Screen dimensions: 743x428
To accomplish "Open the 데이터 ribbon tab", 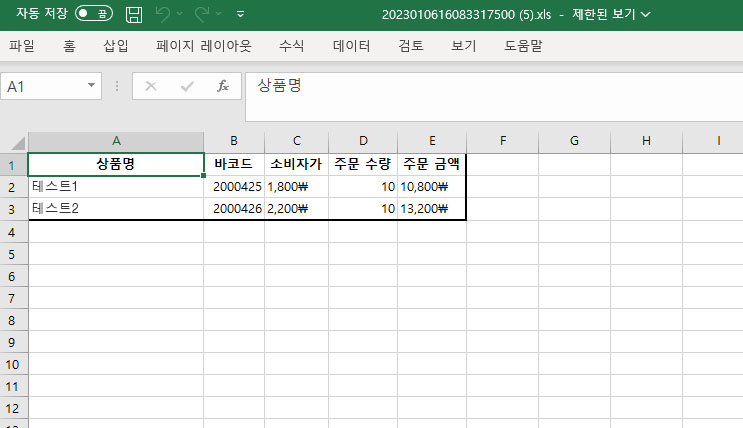I will [351, 46].
